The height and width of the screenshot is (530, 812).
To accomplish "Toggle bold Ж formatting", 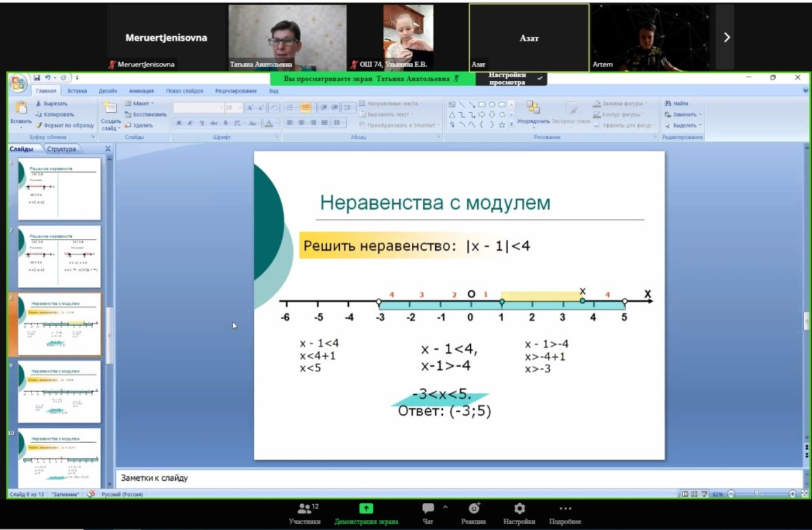I will pyautogui.click(x=179, y=123).
